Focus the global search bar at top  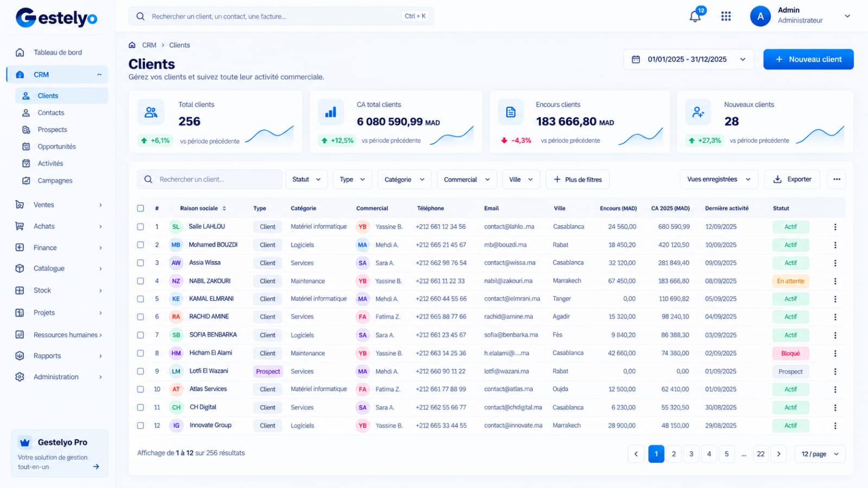(x=281, y=16)
